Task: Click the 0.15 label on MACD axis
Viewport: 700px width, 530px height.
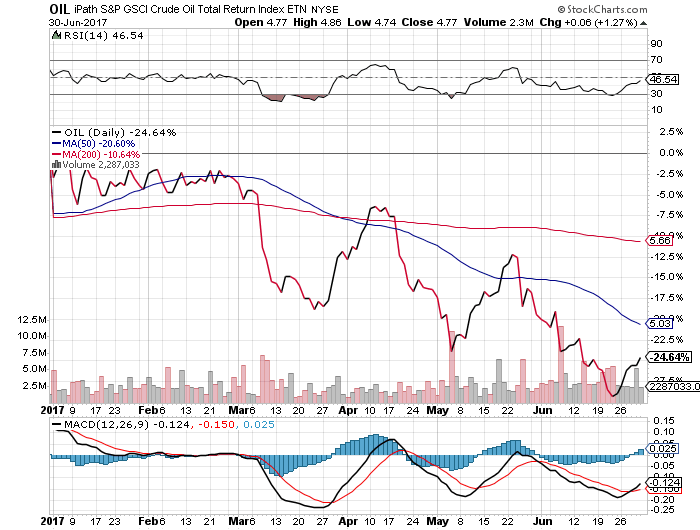Action: pos(664,421)
